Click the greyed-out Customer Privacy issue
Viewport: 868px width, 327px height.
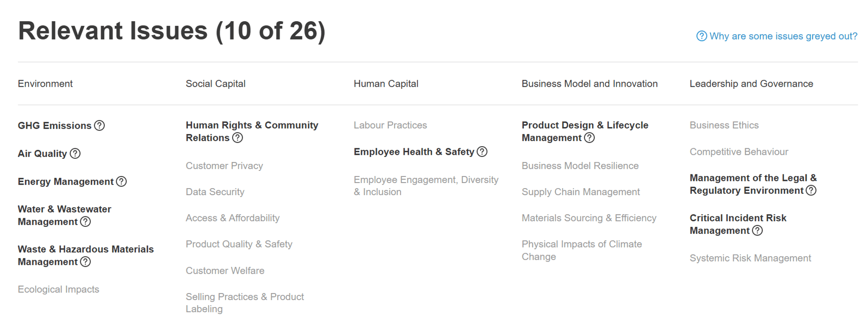click(x=224, y=166)
